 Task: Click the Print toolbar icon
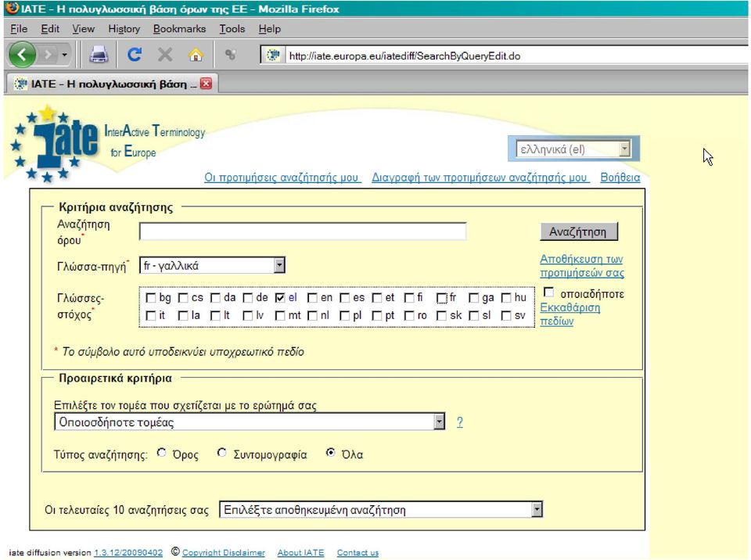(99, 55)
